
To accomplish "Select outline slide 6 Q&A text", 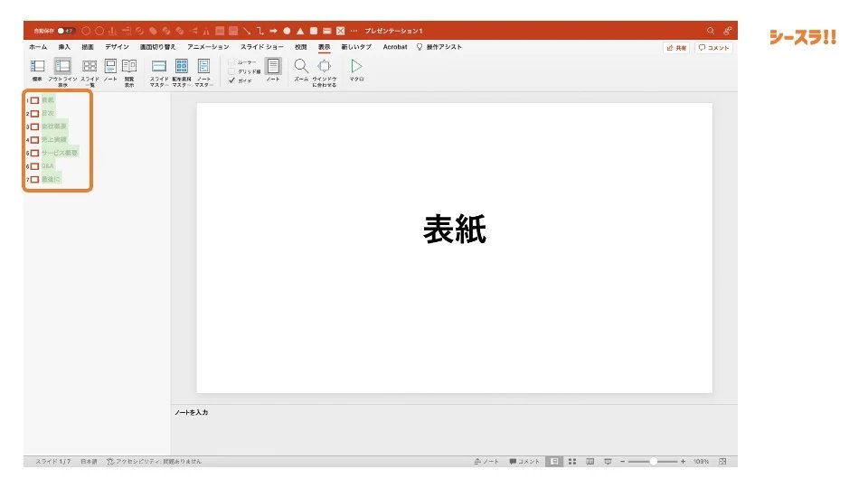I will pyautogui.click(x=48, y=166).
